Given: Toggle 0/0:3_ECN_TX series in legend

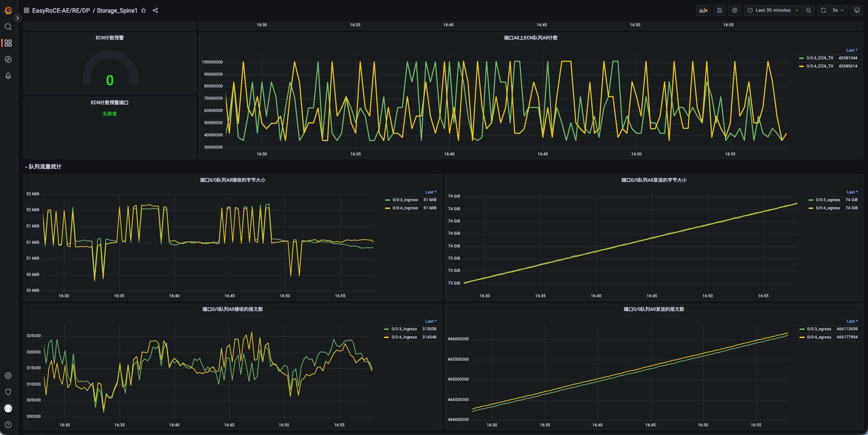Looking at the screenshot, I should click(x=819, y=58).
